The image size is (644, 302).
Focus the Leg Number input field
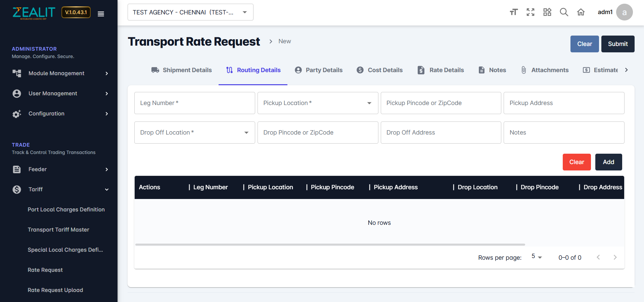pyautogui.click(x=194, y=103)
